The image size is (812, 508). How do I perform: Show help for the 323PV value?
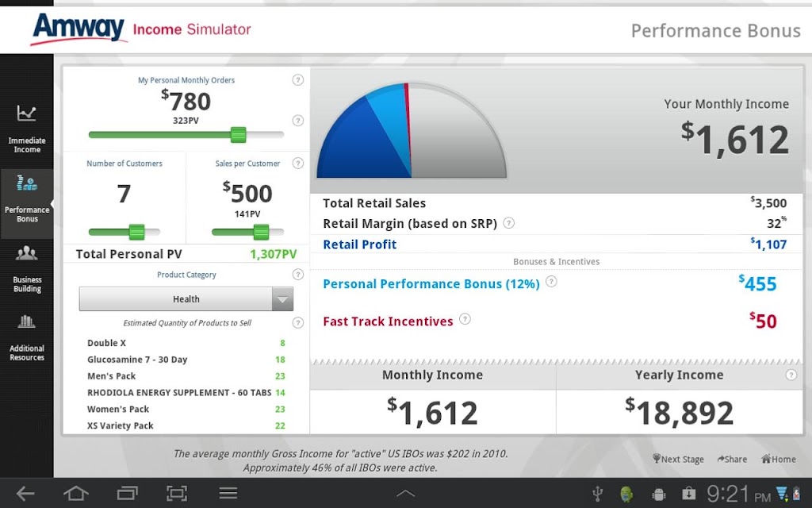[x=298, y=121]
